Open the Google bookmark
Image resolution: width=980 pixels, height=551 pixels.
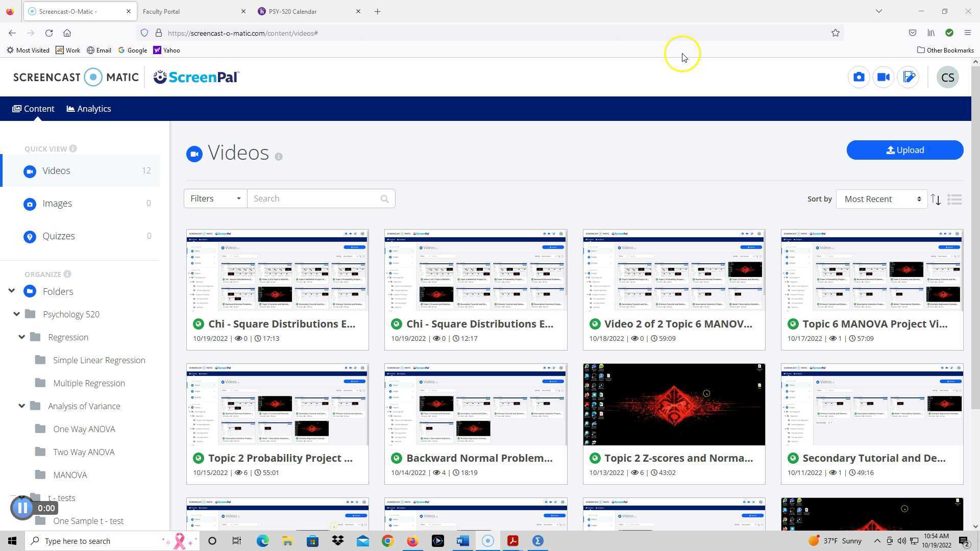pos(133,51)
